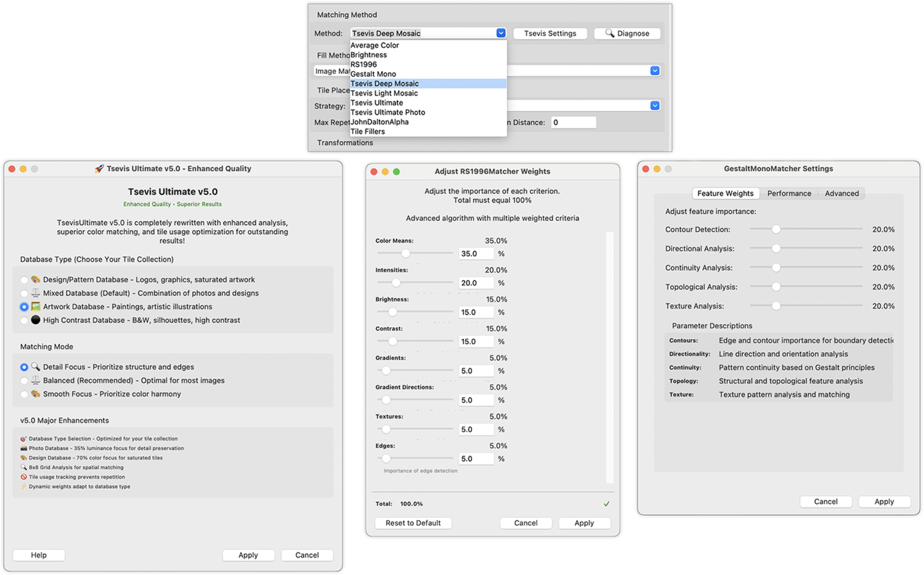Viewport: 924px width, 575px height.
Task: Select Artwork Database radio button
Action: pyautogui.click(x=24, y=307)
